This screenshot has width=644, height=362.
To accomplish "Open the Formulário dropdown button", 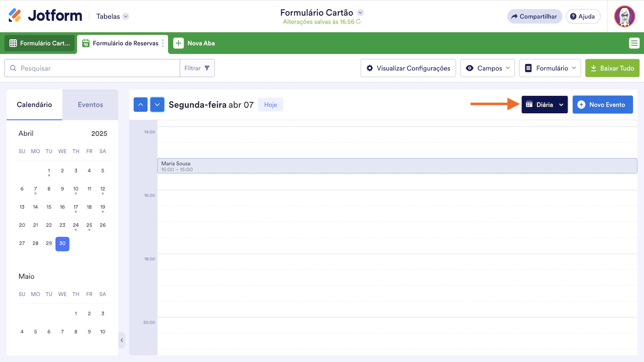I will pos(550,68).
